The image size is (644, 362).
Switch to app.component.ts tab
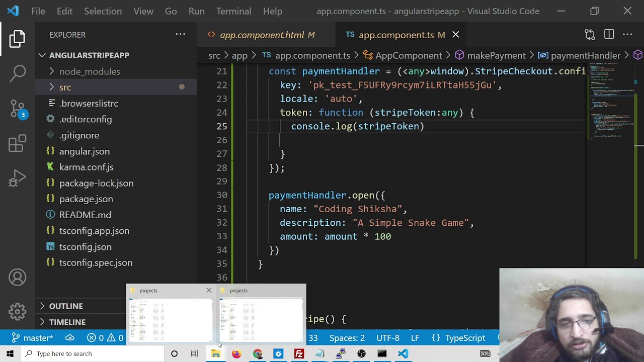(x=396, y=35)
